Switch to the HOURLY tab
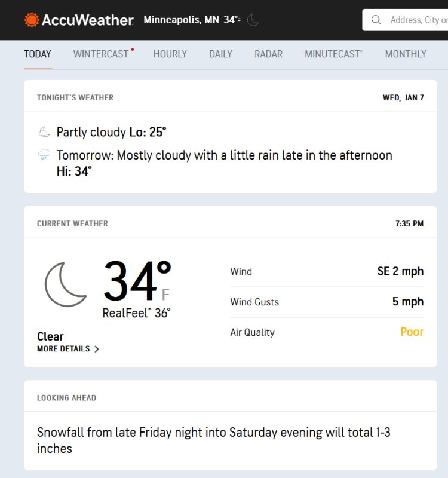The height and width of the screenshot is (478, 448). click(x=170, y=54)
